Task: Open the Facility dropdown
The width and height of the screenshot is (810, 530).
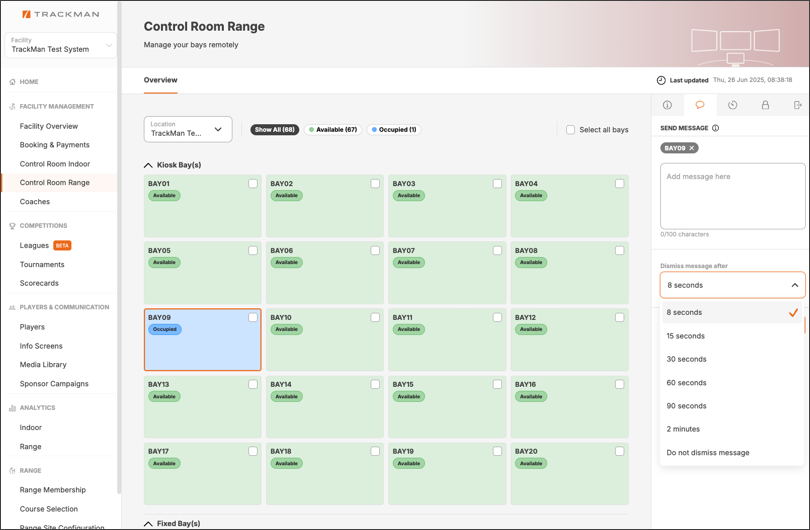Action: 60,45
